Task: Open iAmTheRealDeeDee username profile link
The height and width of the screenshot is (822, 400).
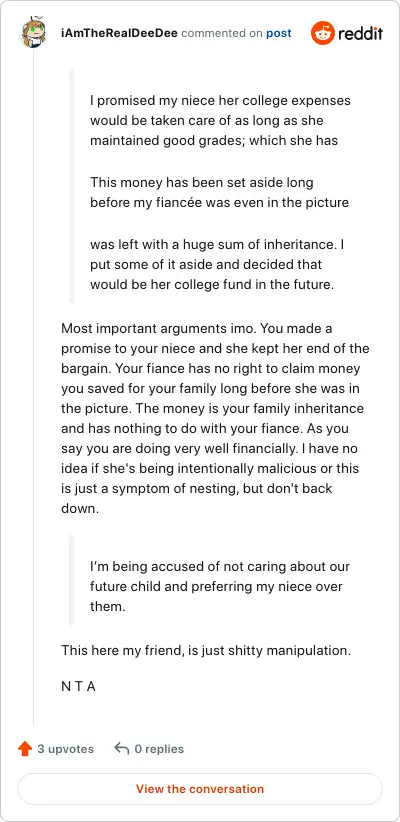Action: [120, 34]
